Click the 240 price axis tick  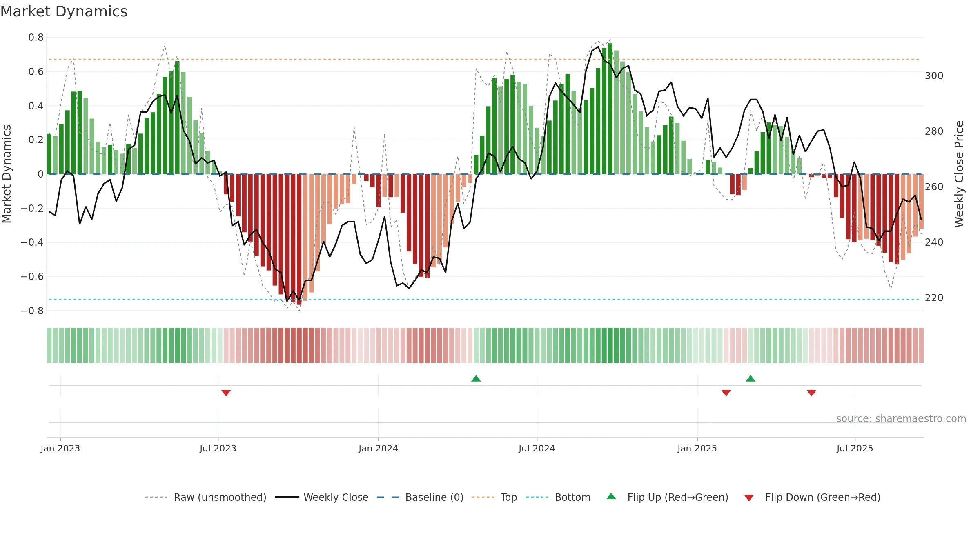click(934, 242)
